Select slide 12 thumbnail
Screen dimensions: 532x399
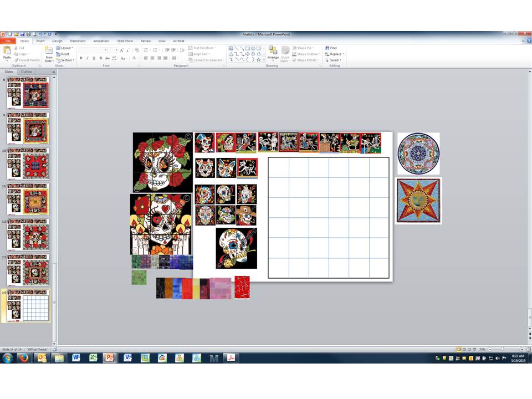coord(28,235)
